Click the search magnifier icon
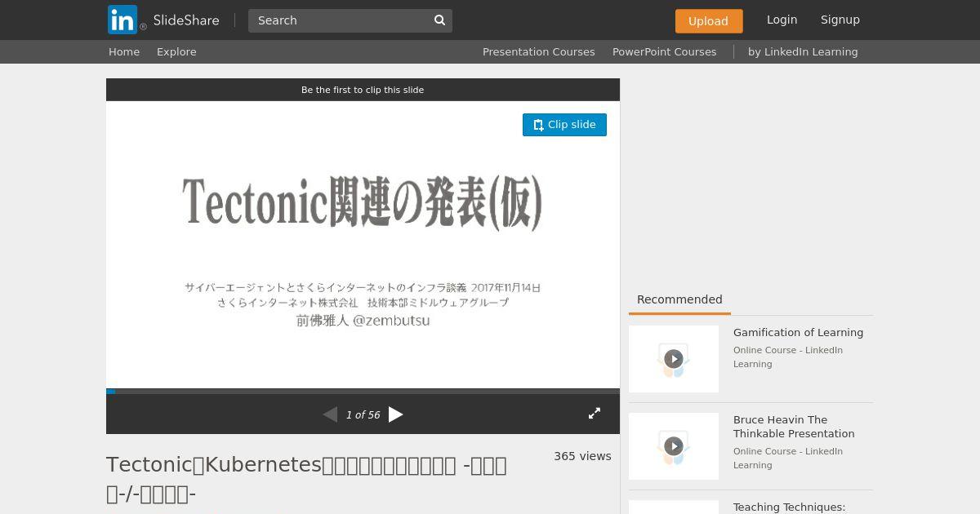Image resolution: width=980 pixels, height=514 pixels. click(x=439, y=20)
